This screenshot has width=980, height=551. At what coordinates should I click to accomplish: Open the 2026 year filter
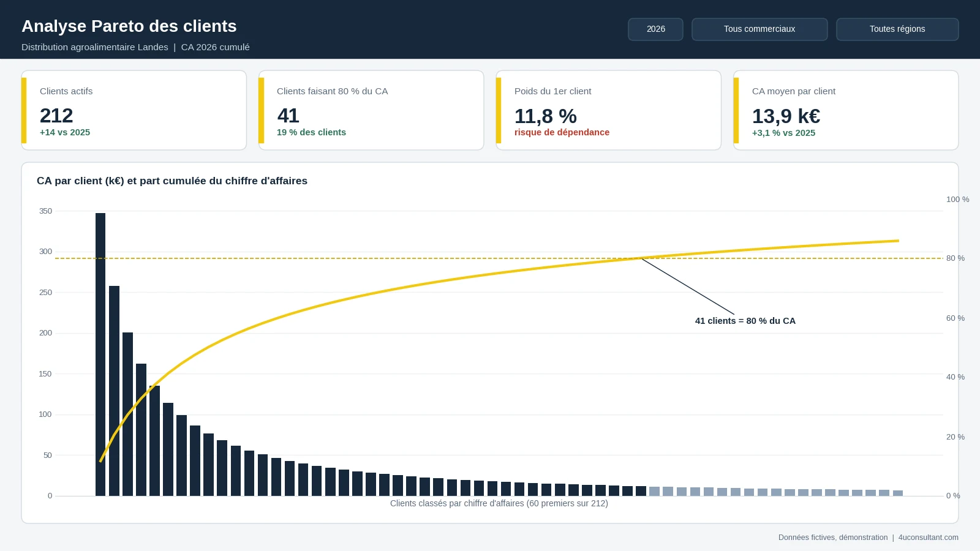click(655, 29)
